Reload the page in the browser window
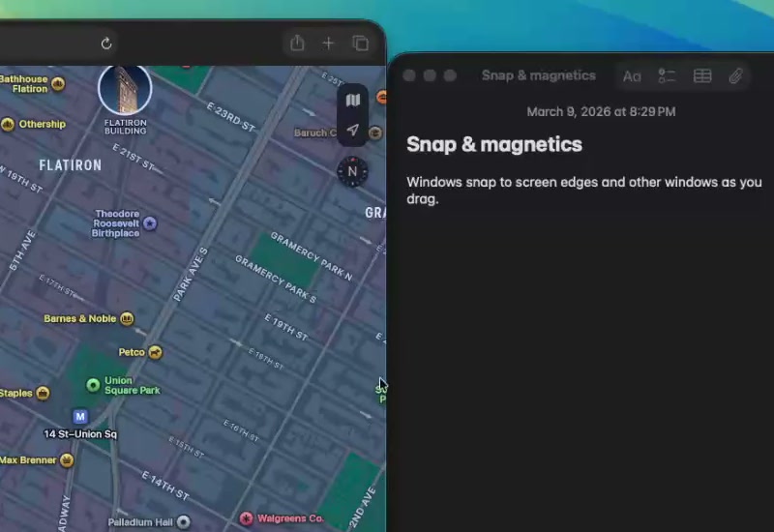 pyautogui.click(x=106, y=44)
